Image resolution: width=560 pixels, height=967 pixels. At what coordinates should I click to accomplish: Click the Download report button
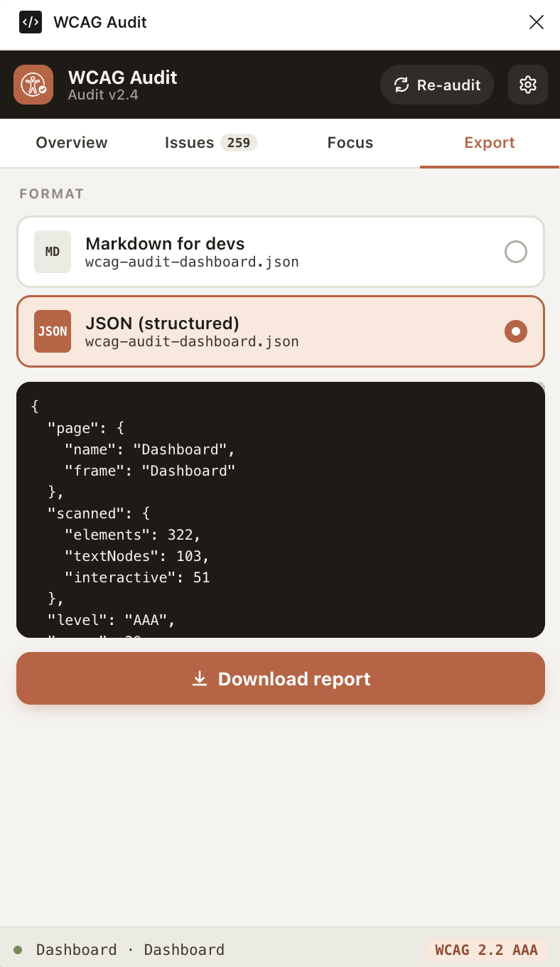coord(281,678)
